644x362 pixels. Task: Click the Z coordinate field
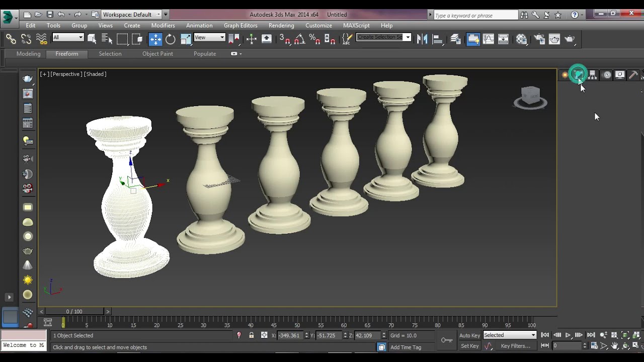click(x=367, y=335)
